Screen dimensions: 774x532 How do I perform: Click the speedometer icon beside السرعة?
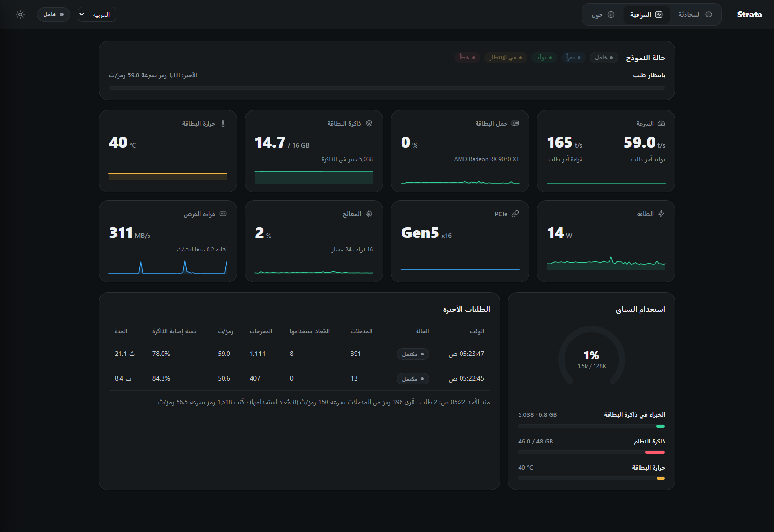[661, 124]
